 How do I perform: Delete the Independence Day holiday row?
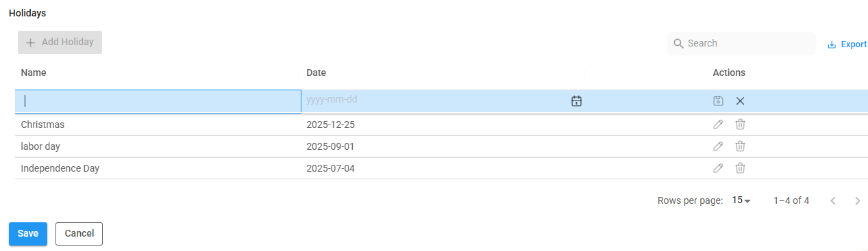coord(740,168)
